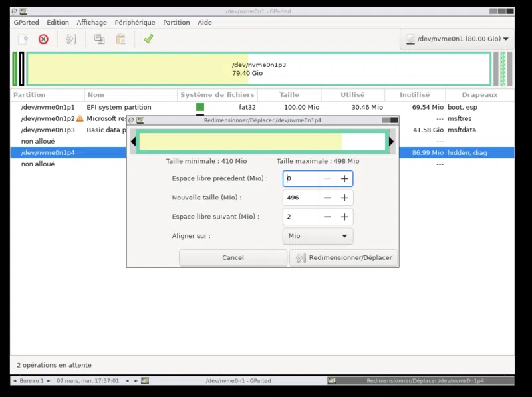Open the Partition menu
The width and height of the screenshot is (532, 397).
(x=176, y=23)
